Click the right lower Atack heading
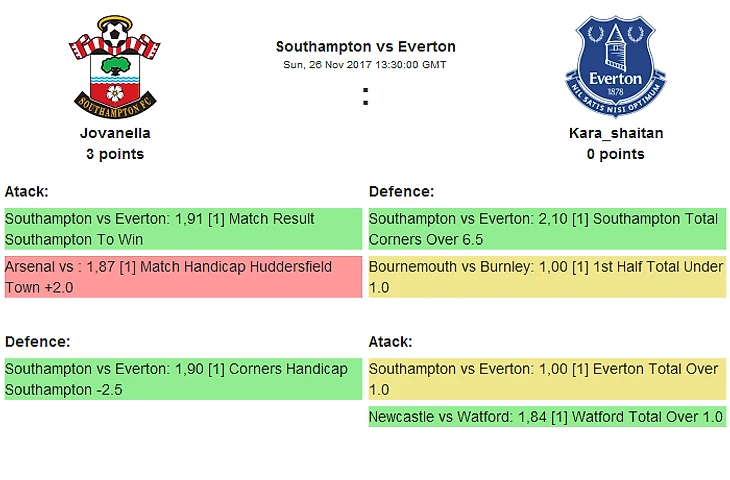 point(391,341)
